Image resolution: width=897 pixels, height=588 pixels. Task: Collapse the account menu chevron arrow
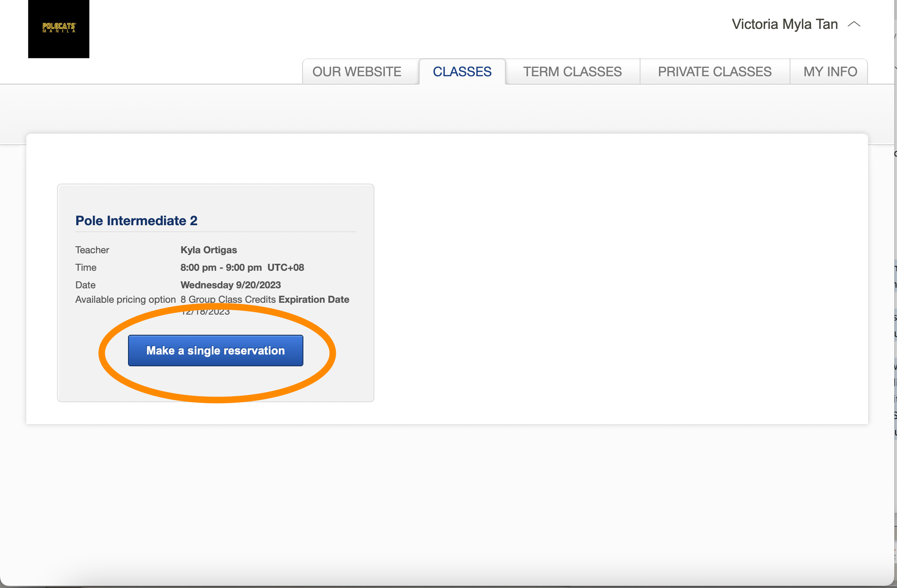[854, 25]
